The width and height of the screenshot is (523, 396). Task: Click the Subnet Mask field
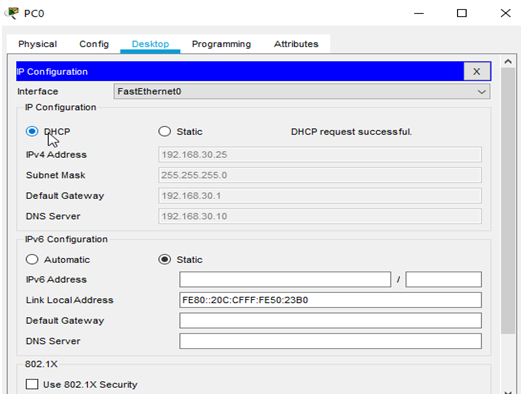point(320,175)
